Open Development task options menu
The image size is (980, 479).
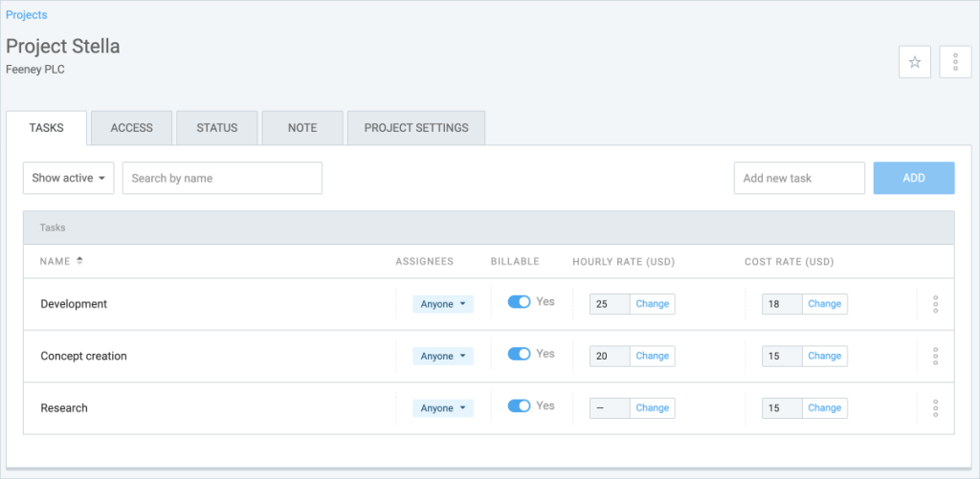click(x=935, y=304)
